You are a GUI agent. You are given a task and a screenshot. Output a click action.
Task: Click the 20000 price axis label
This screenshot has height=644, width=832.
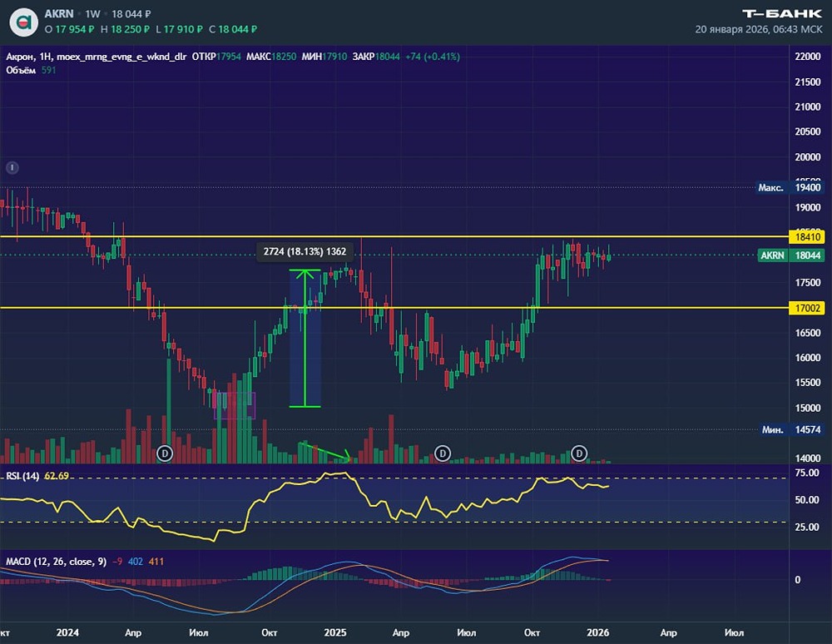pyautogui.click(x=808, y=157)
